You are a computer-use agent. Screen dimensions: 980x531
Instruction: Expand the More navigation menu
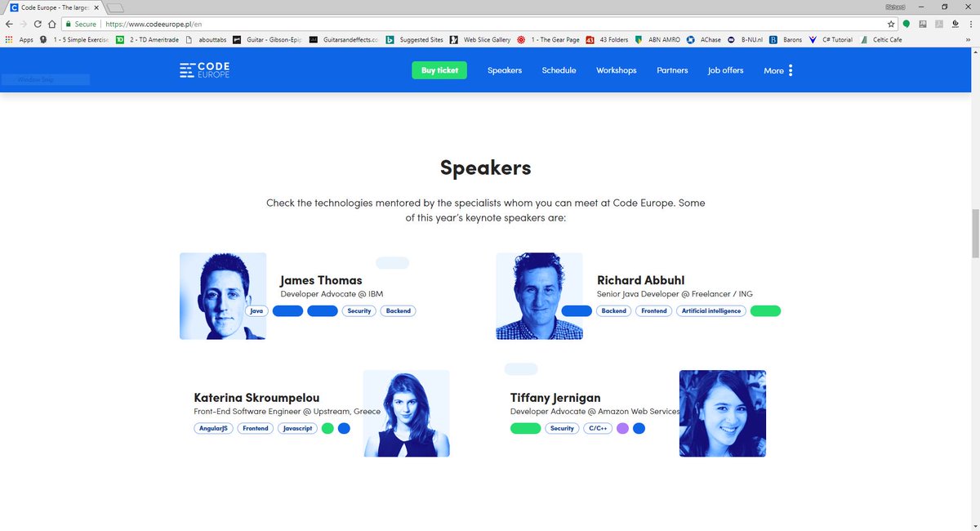(x=778, y=70)
